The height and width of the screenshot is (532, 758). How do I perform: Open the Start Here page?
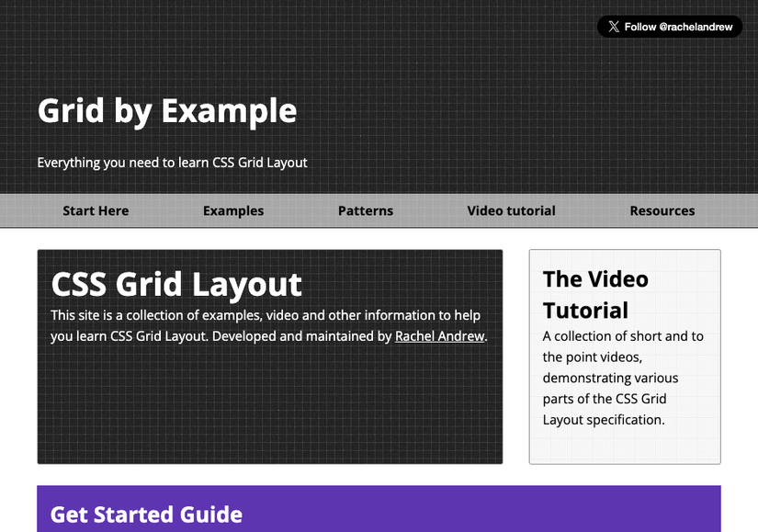pyautogui.click(x=95, y=210)
